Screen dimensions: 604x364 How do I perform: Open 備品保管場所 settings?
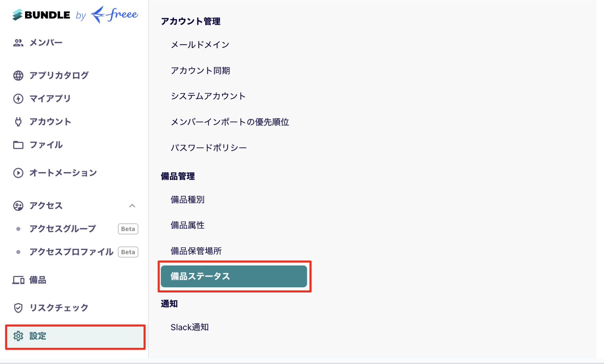click(196, 251)
